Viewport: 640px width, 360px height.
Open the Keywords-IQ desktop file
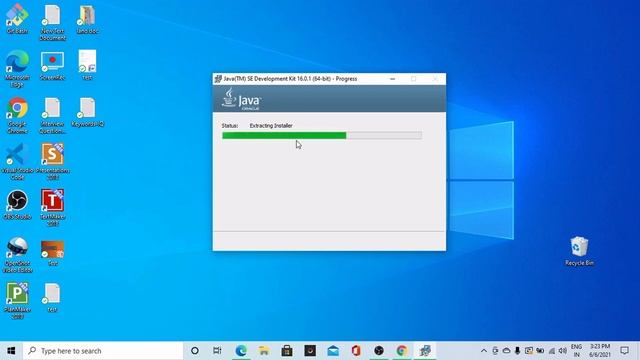(x=87, y=112)
